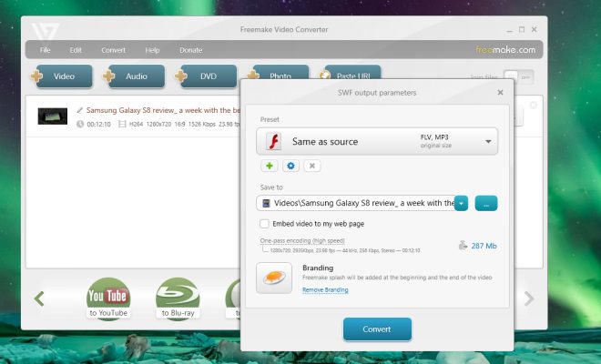Image resolution: width=601 pixels, height=364 pixels.
Task: Click the Paste URL button
Action: [x=351, y=73]
